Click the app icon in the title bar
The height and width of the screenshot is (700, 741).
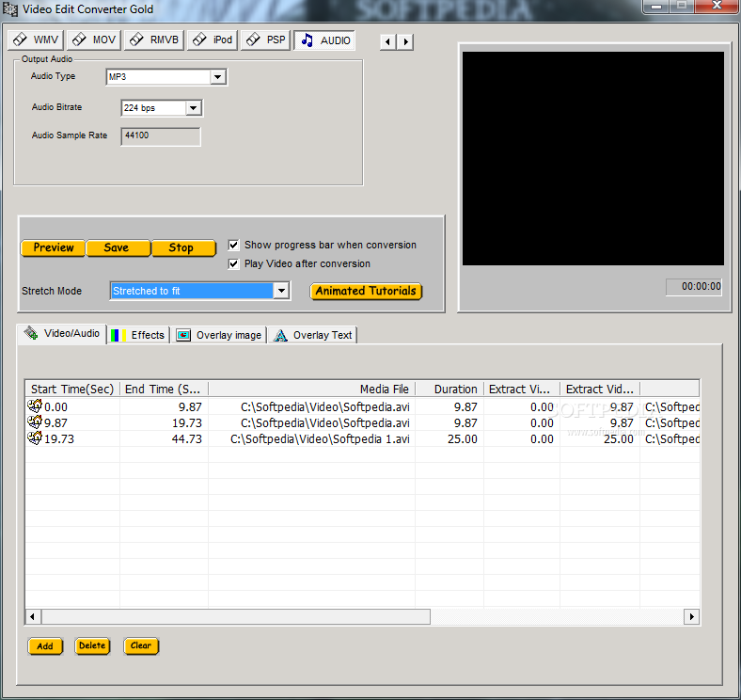click(10, 9)
